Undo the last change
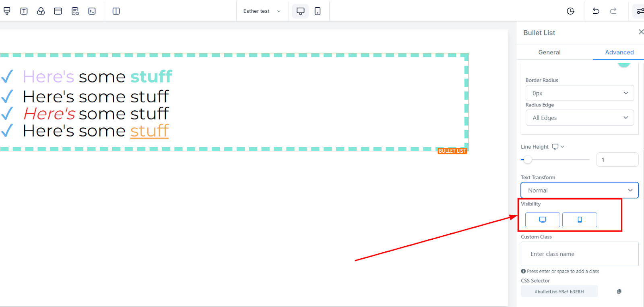This screenshot has width=644, height=307. [596, 11]
